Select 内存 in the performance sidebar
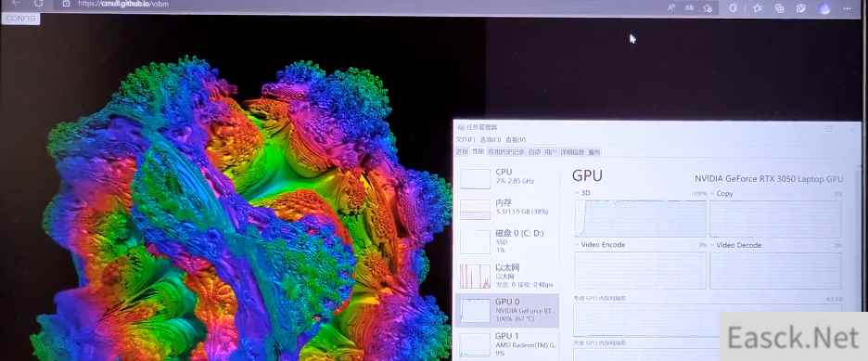 tap(507, 208)
